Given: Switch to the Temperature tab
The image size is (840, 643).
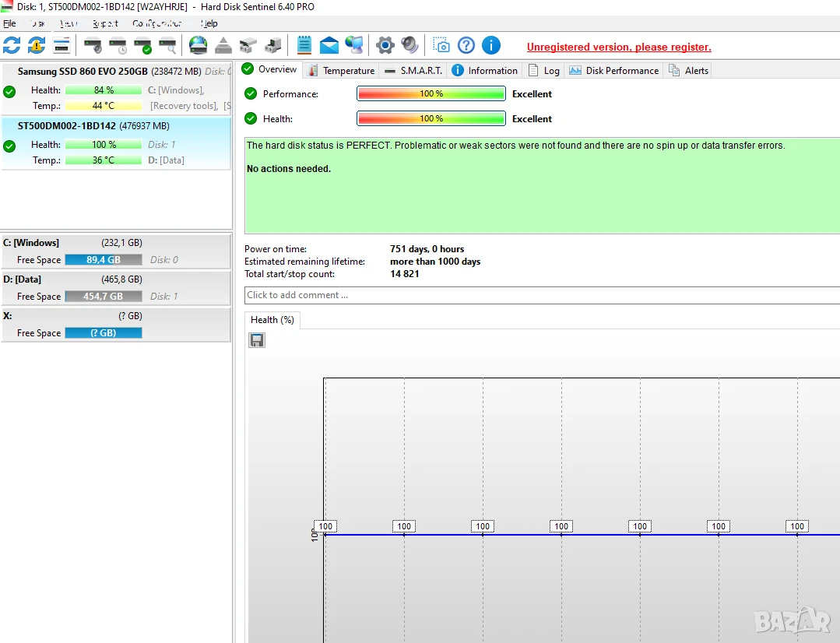Looking at the screenshot, I should [341, 71].
